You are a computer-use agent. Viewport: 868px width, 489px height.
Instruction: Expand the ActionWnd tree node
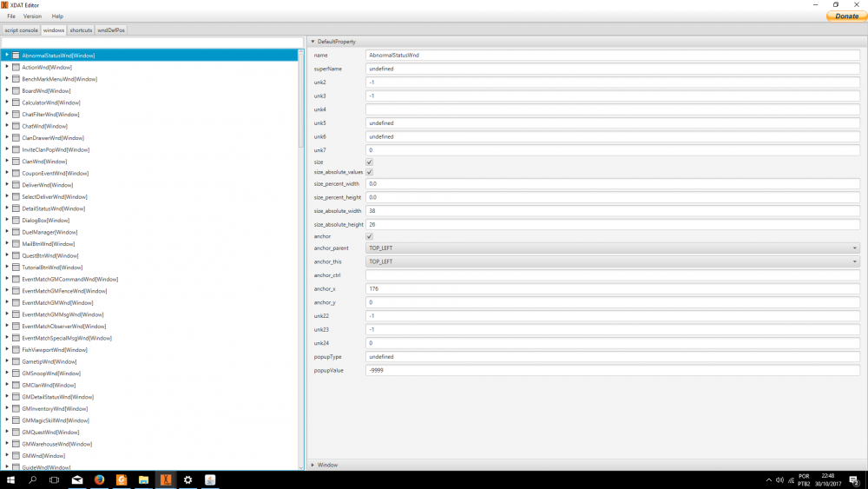pyautogui.click(x=7, y=67)
